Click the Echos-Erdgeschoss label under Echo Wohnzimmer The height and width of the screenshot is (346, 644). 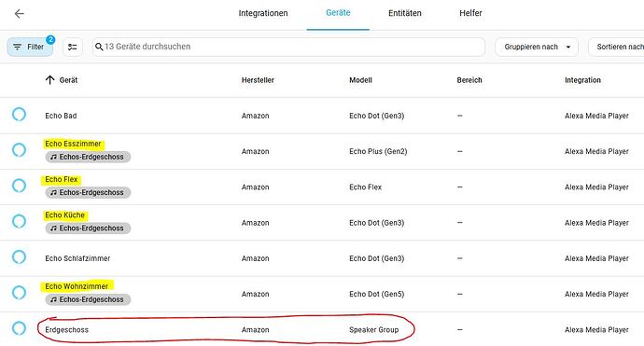click(x=88, y=299)
